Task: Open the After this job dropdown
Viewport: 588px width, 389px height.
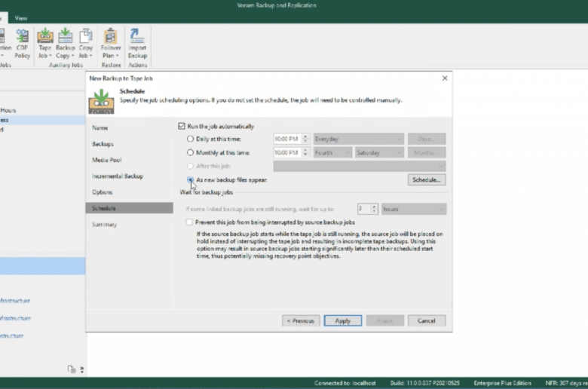Action: pos(360,166)
